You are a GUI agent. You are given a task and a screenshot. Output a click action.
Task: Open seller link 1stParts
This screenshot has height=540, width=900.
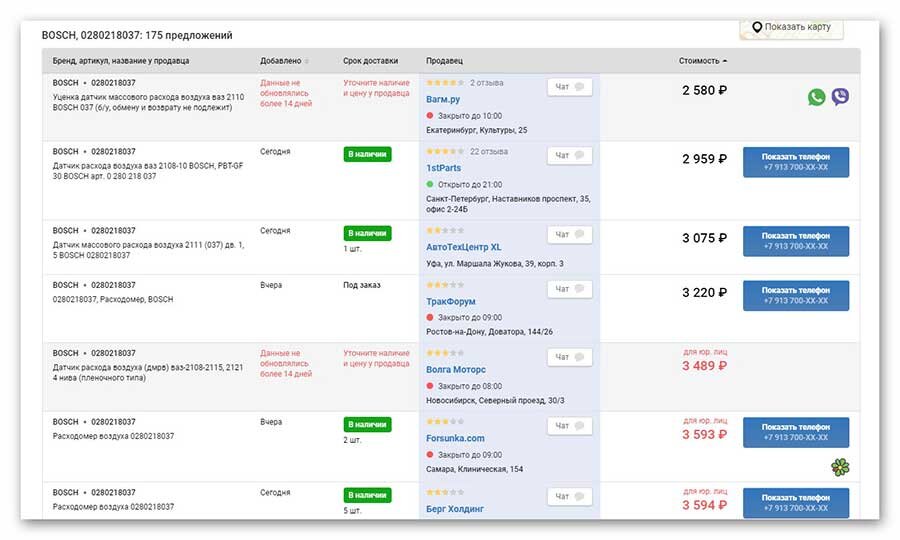pyautogui.click(x=443, y=168)
